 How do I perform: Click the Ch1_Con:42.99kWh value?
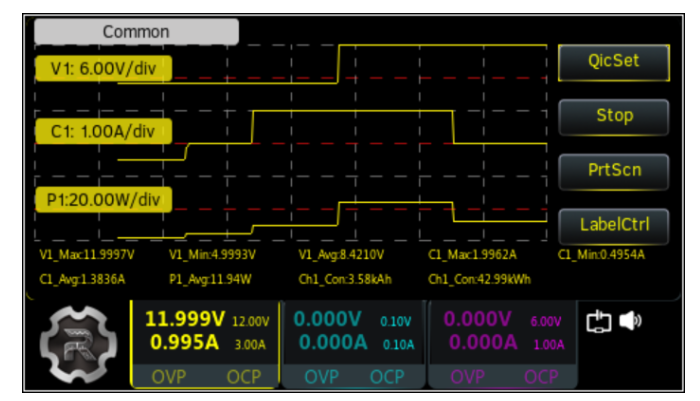(479, 279)
